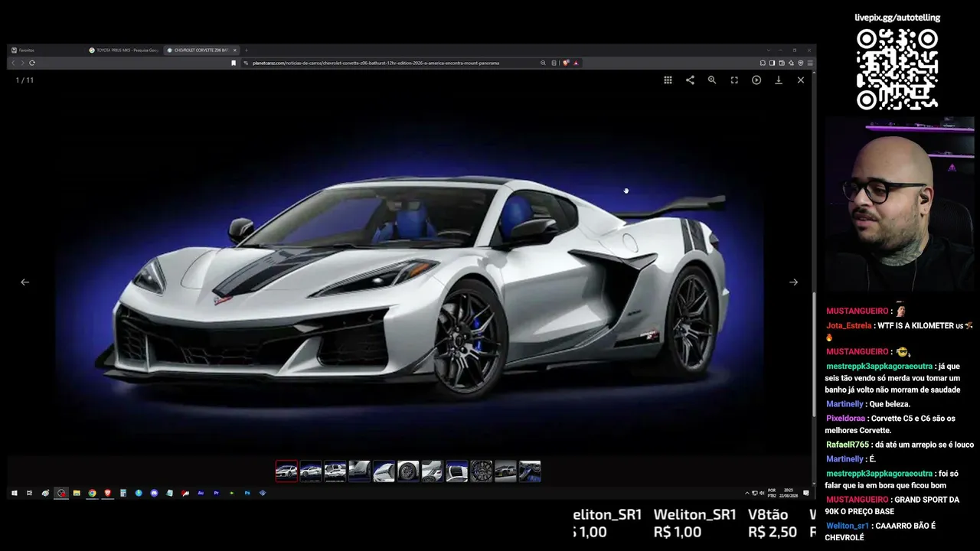Bookmark this page in the address bar
Screen dimensions: 980x551
tap(234, 63)
